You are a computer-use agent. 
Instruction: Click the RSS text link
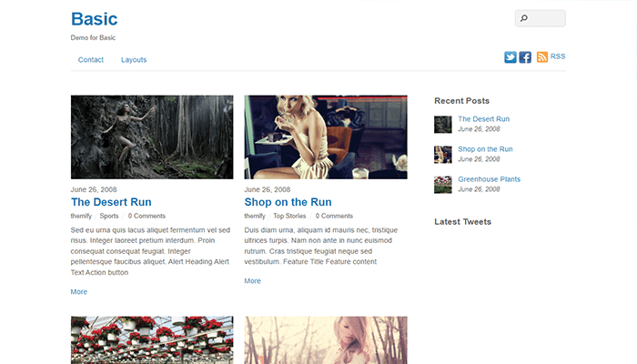558,56
